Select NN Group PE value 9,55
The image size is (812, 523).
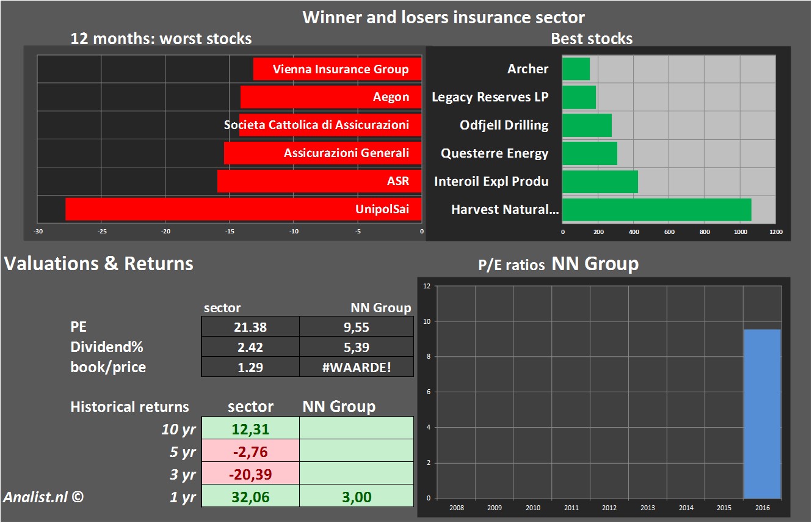click(x=357, y=327)
